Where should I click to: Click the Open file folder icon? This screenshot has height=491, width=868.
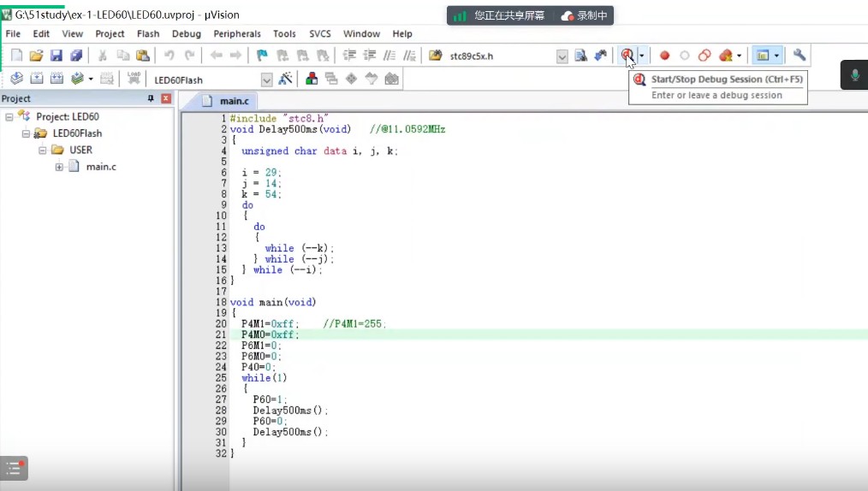pyautogui.click(x=36, y=56)
